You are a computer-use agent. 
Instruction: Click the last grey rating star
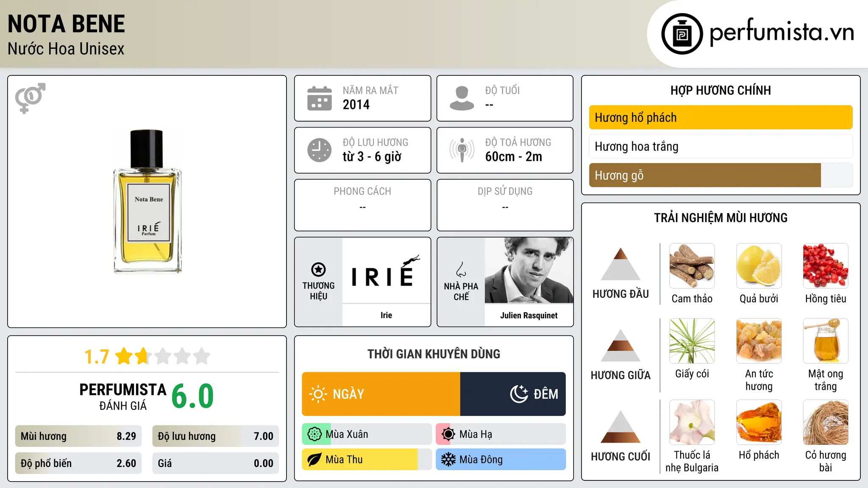[202, 356]
